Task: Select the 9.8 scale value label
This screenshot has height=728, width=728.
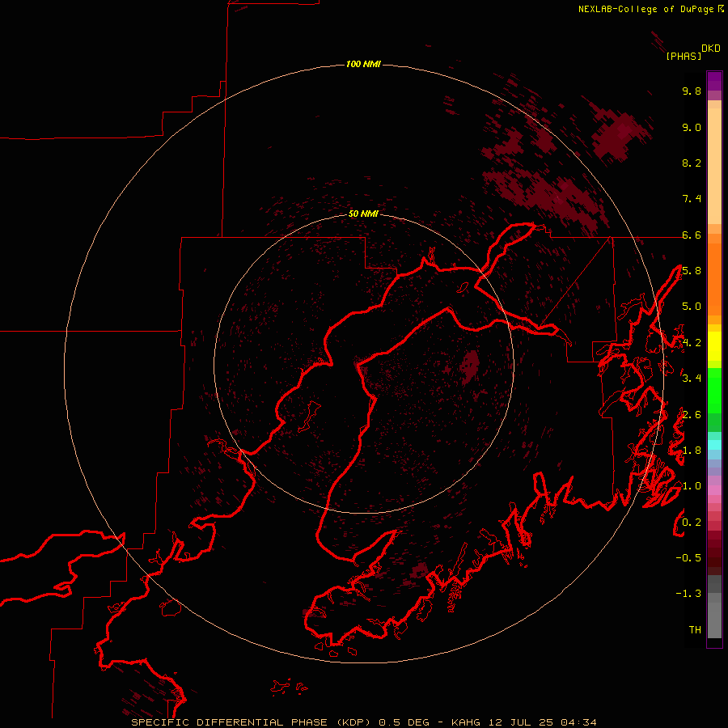Action: tap(692, 91)
